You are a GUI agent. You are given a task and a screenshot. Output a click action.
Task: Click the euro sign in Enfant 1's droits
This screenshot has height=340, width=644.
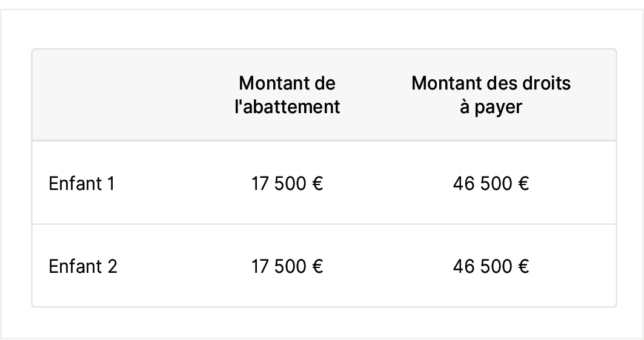point(523,183)
